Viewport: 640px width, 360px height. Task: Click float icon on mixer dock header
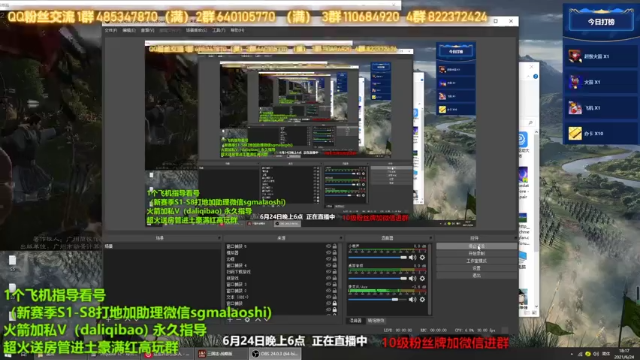click(431, 238)
